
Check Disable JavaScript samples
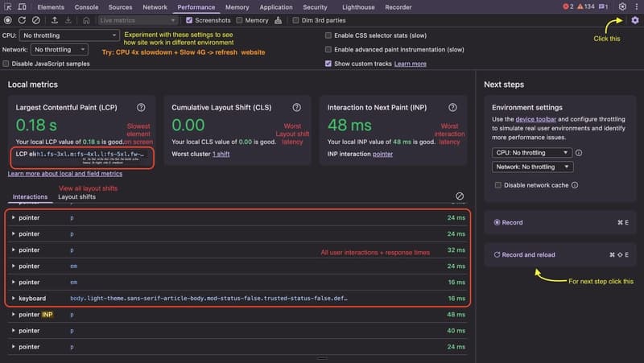(x=6, y=64)
